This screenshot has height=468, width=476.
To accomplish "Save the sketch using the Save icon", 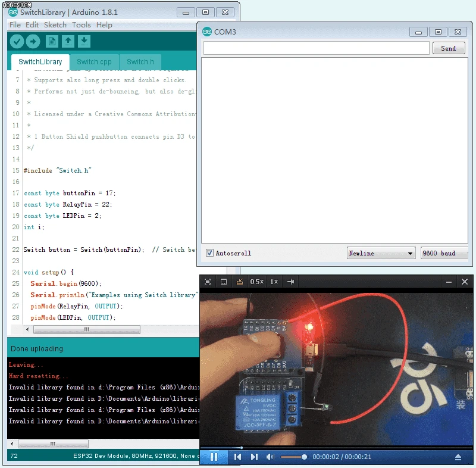I will (x=84, y=41).
